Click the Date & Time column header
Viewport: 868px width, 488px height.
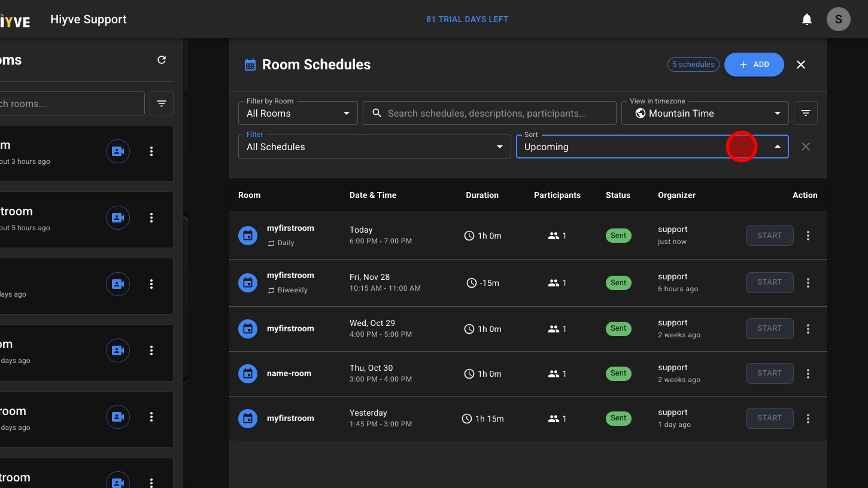click(x=373, y=195)
